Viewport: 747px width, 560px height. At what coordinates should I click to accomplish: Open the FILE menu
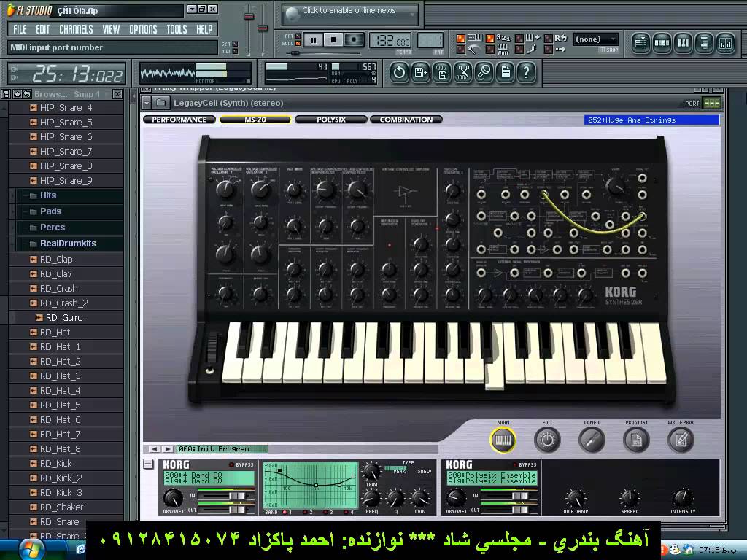point(20,29)
